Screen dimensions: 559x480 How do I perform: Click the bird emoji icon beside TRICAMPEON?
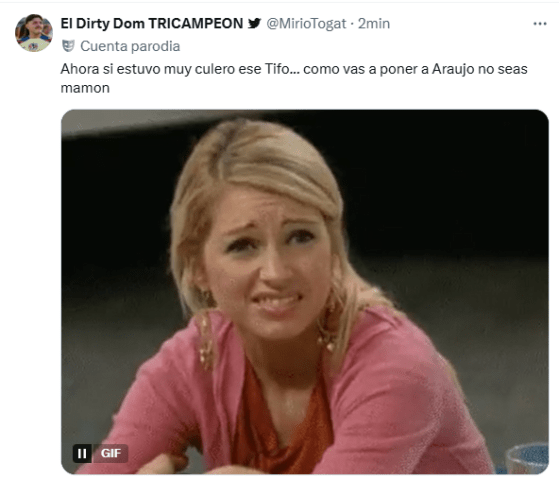[x=255, y=24]
